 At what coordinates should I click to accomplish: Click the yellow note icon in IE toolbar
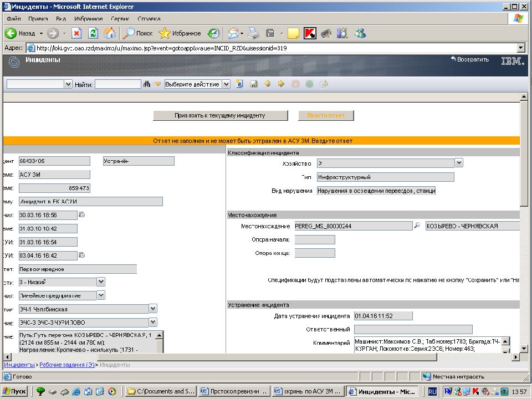pyautogui.click(x=293, y=33)
